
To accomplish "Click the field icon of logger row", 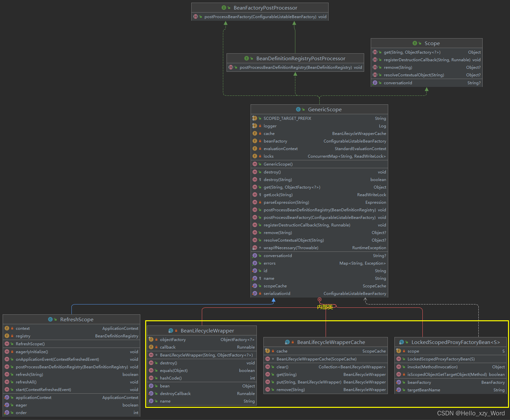I will coord(255,126).
